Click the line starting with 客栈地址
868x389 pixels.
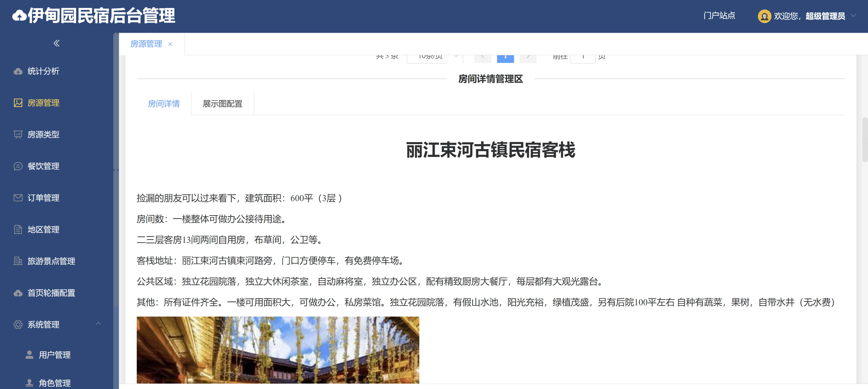point(271,260)
